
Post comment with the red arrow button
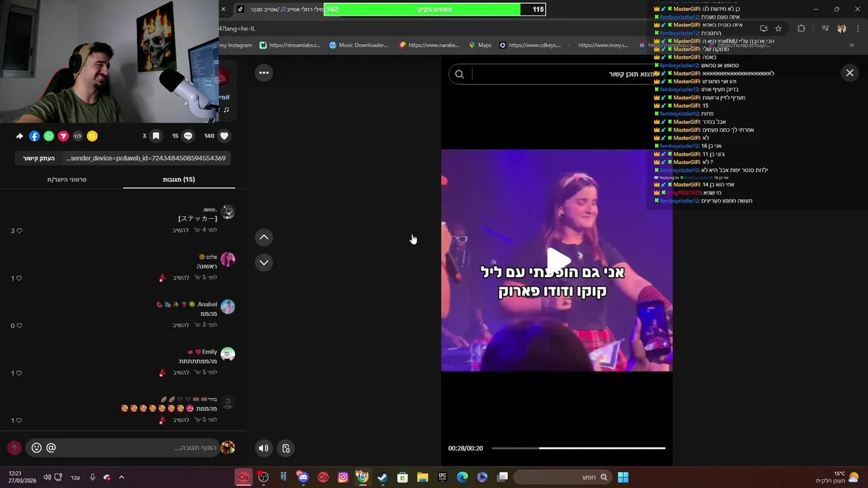[x=14, y=448]
